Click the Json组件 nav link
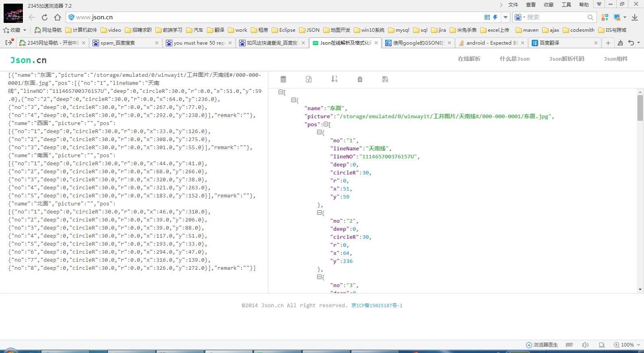This screenshot has width=644, height=353. (615, 59)
